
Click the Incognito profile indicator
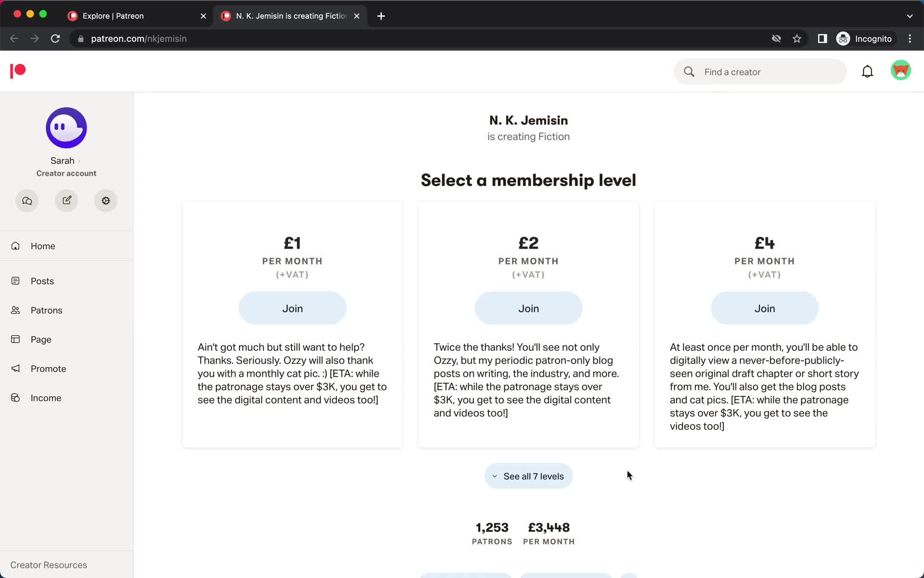tap(865, 39)
